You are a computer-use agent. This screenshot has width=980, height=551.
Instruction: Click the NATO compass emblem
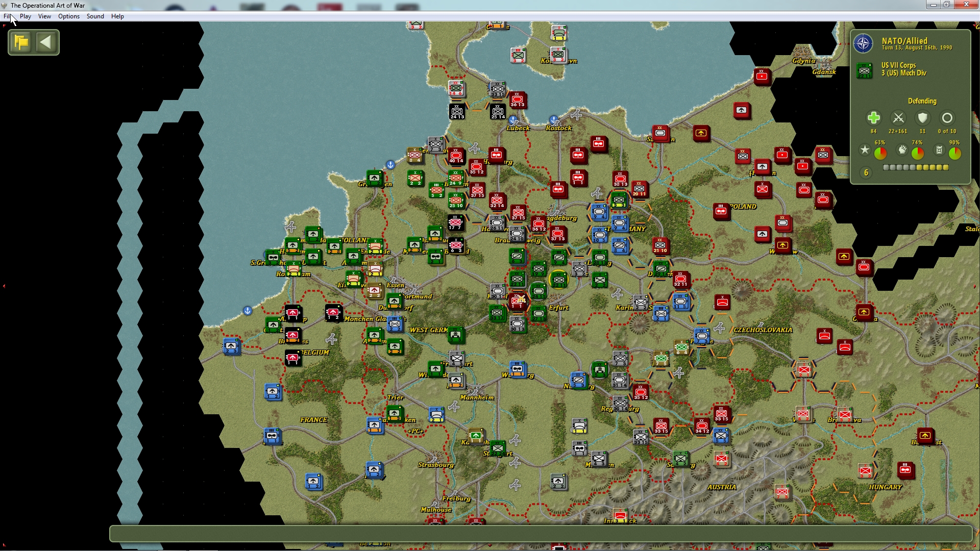pyautogui.click(x=864, y=43)
